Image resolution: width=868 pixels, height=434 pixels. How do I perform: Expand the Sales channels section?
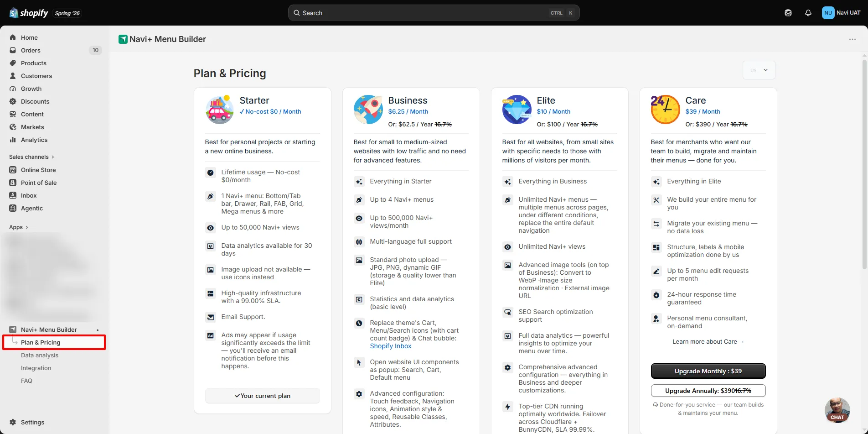click(x=31, y=157)
